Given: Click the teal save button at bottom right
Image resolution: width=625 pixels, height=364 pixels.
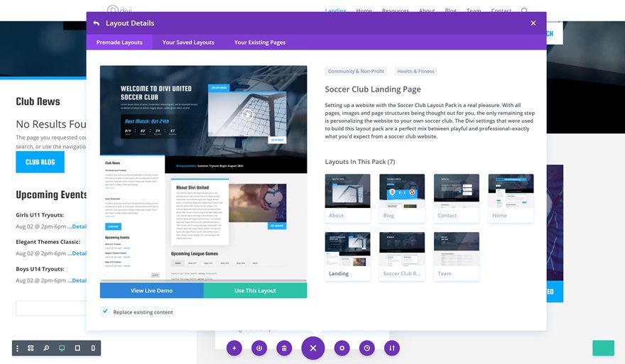Looking at the screenshot, I should pos(603,348).
